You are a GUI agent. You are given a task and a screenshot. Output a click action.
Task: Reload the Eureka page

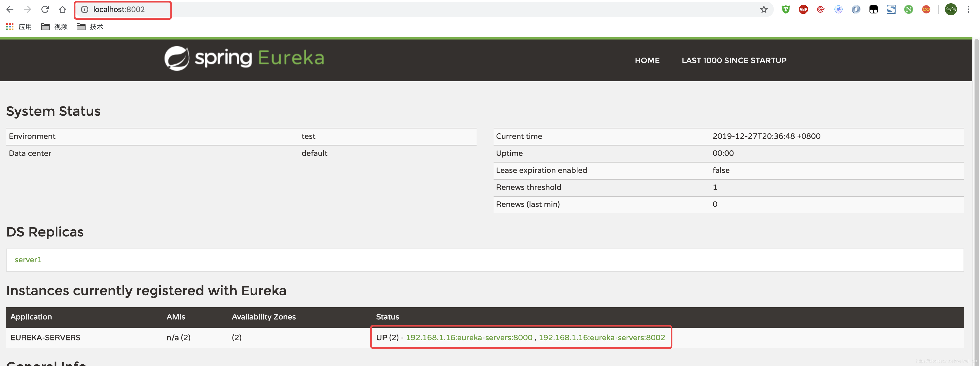(45, 9)
